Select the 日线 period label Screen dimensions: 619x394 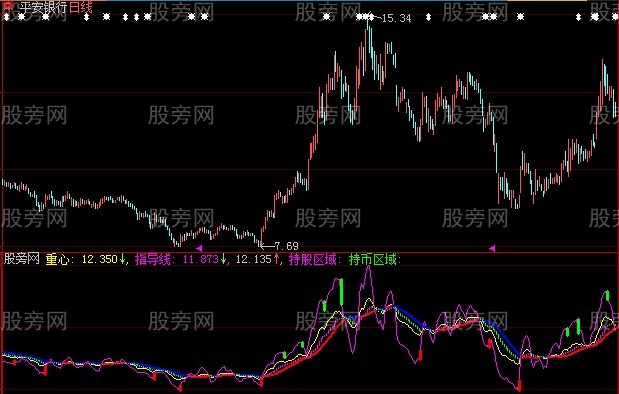point(81,7)
